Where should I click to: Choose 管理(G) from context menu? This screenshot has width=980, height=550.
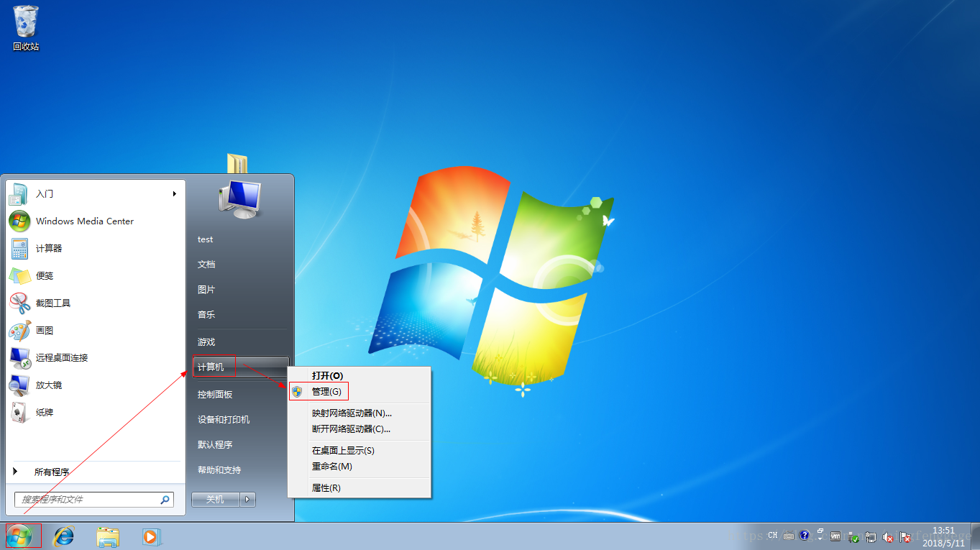tap(359, 391)
